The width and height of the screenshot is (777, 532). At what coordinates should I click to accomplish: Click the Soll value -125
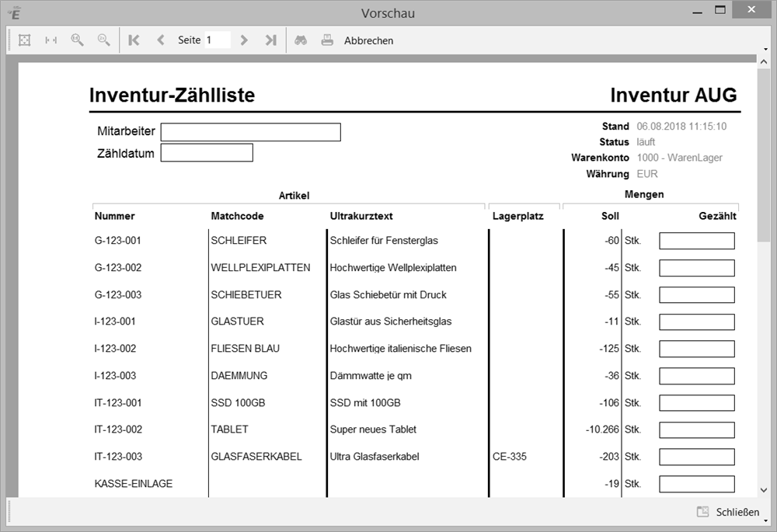pyautogui.click(x=609, y=349)
